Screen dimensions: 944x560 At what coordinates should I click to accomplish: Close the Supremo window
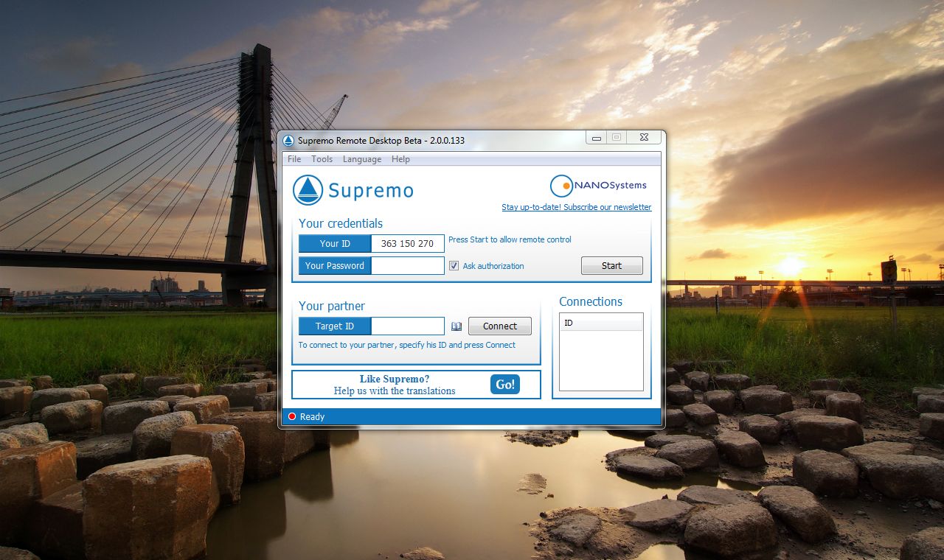point(644,138)
